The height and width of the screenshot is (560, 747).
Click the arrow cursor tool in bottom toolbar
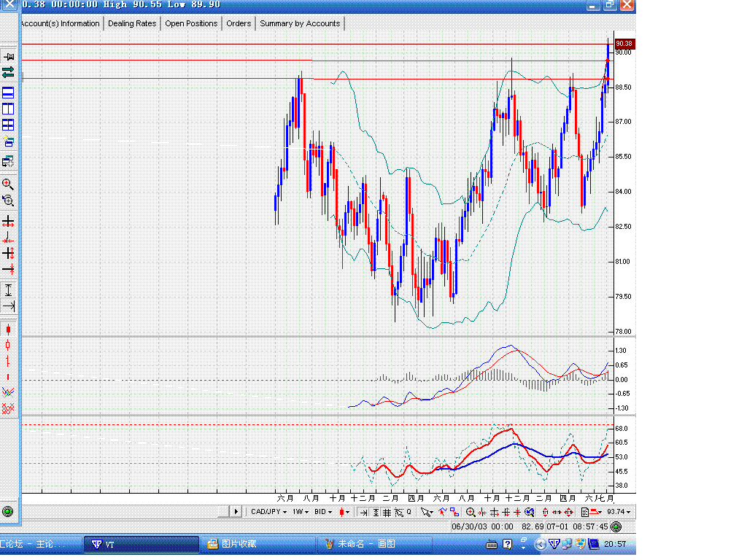427,512
